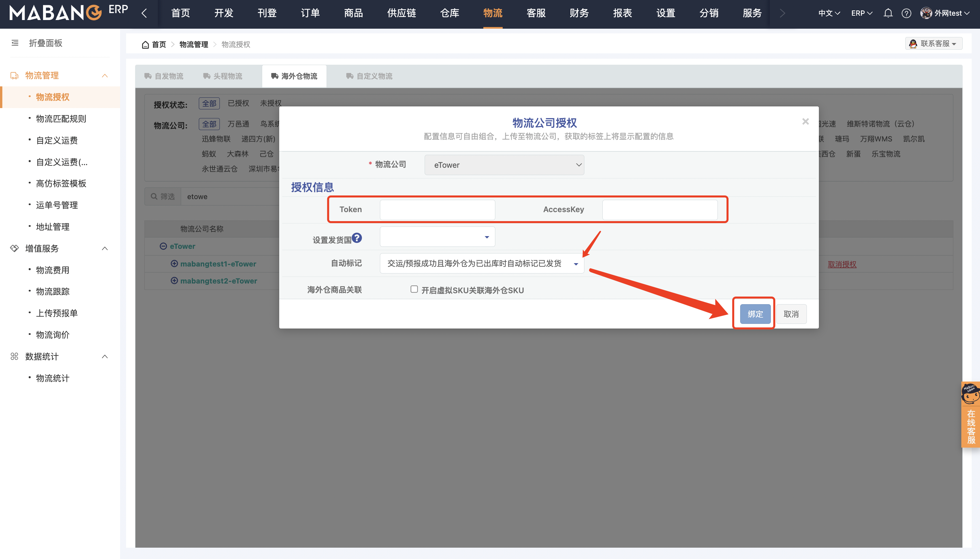Open 物流统计 in sidebar

(x=53, y=378)
